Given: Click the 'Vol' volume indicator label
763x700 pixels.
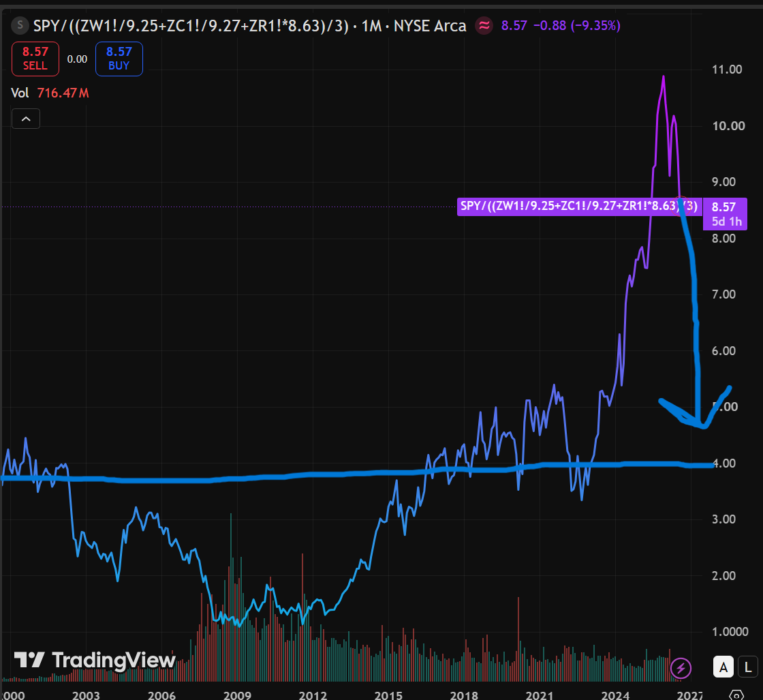Looking at the screenshot, I should click(x=20, y=93).
